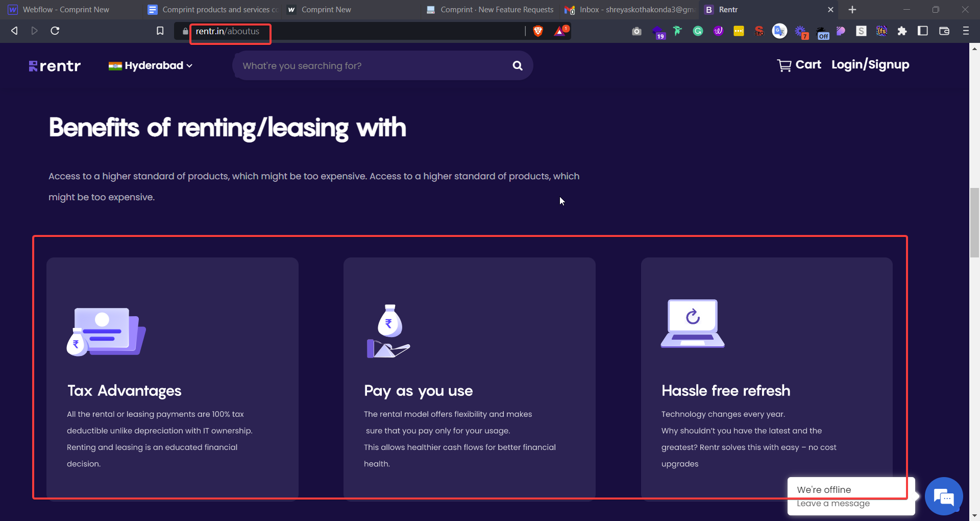Click the Benefits of renting/leasing with heading
The height and width of the screenshot is (521, 980).
pyautogui.click(x=228, y=128)
